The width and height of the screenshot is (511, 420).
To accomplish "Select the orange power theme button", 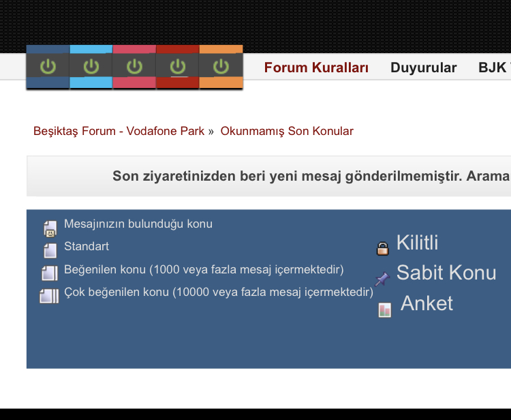I will coord(221,67).
